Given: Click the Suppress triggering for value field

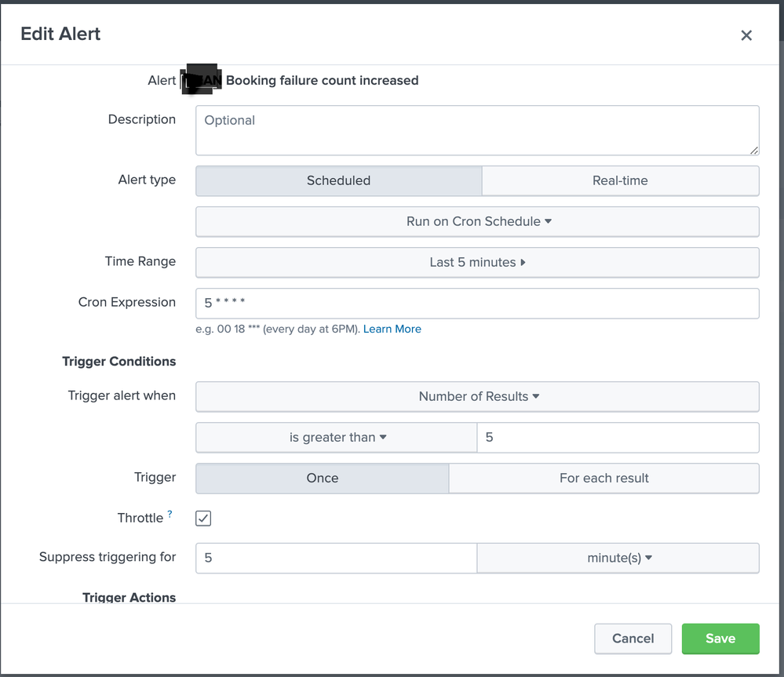Looking at the screenshot, I should (336, 559).
